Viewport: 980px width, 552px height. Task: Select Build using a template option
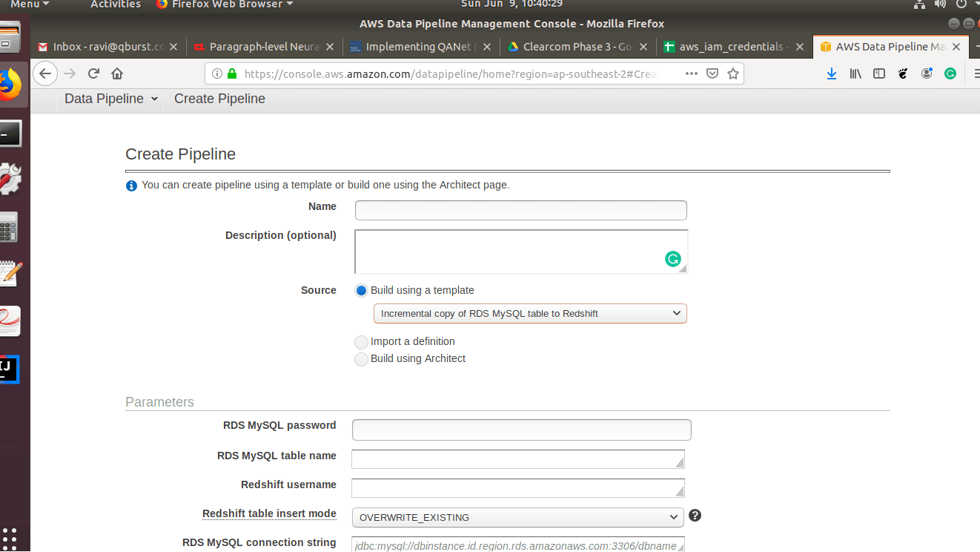coord(361,290)
